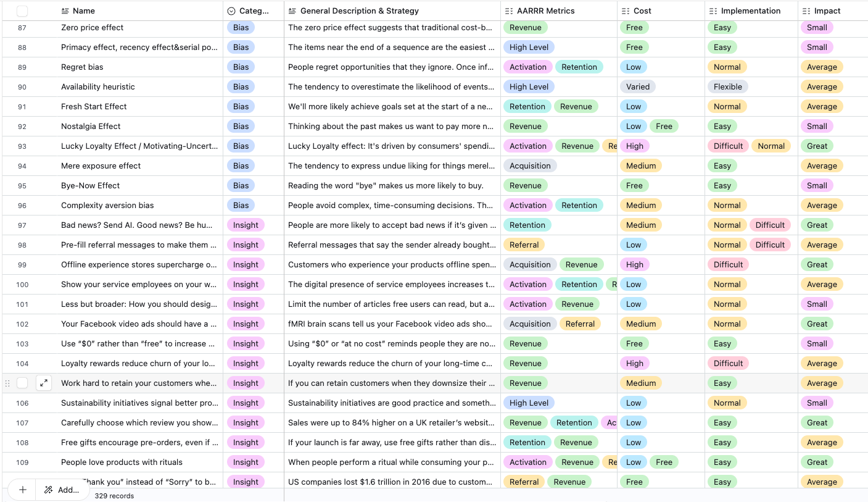This screenshot has width=868, height=502.
Task: Tick the select-all checkbox in the header
Action: (x=22, y=10)
